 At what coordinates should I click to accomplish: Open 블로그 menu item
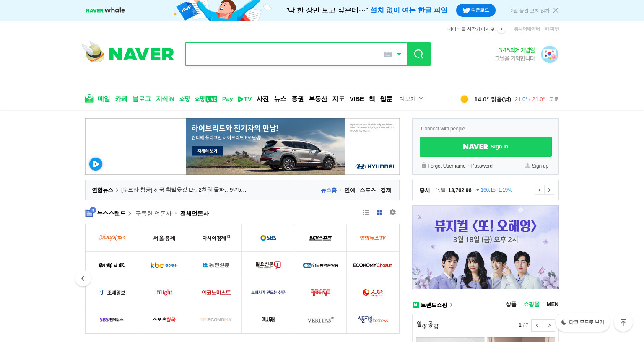(142, 99)
